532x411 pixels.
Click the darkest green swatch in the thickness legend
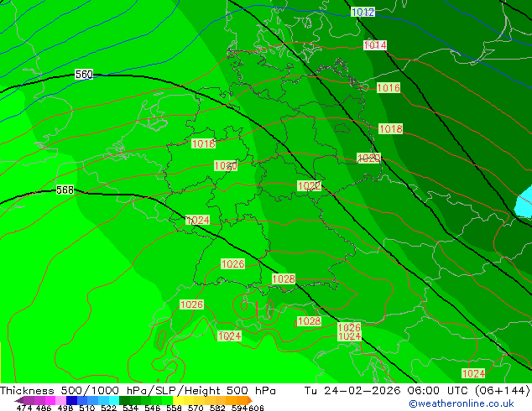124,400
